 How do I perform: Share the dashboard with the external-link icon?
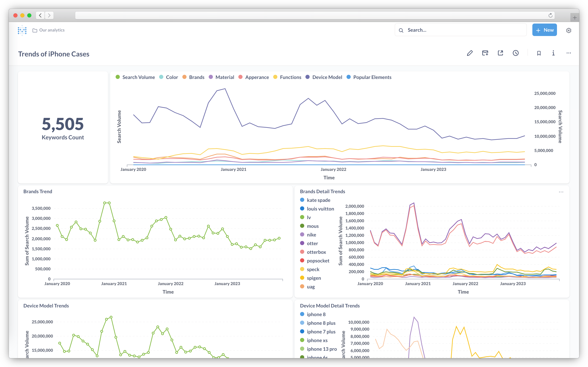tap(500, 53)
